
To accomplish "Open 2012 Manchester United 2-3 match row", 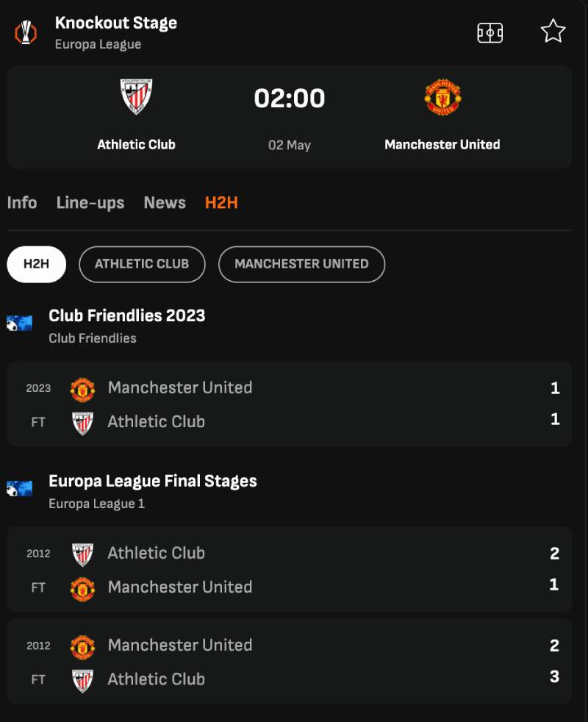I will pos(290,662).
